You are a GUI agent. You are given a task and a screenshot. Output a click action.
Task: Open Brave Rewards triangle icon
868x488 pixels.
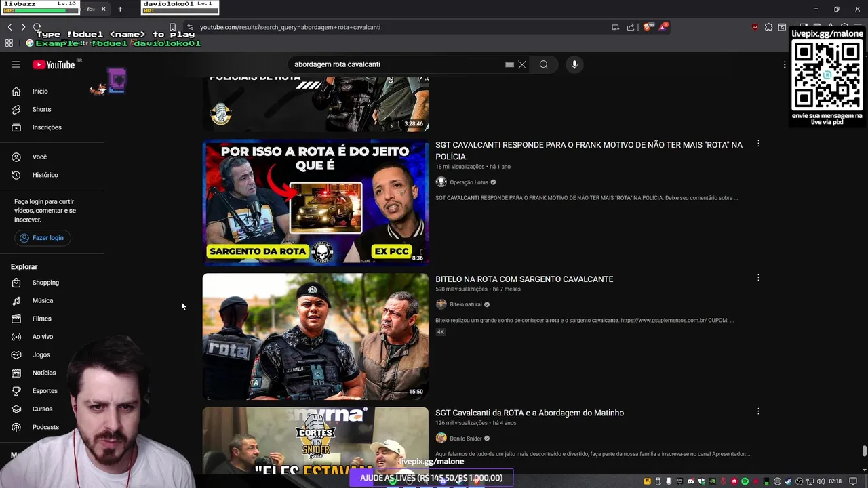click(x=663, y=27)
